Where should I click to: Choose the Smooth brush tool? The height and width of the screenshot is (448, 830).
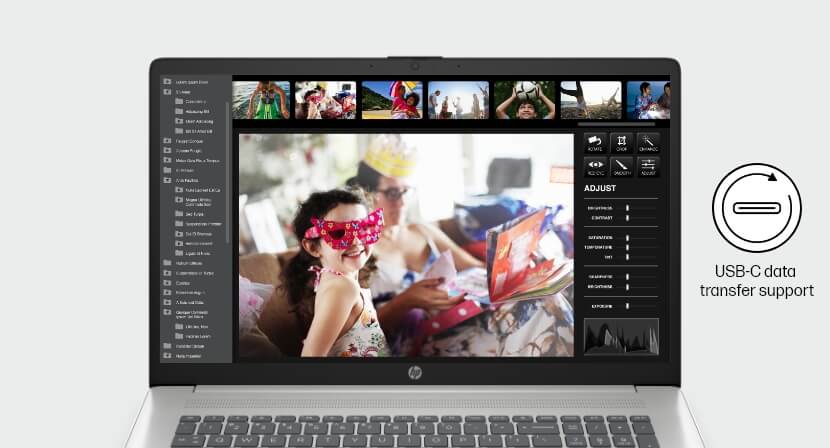(x=621, y=166)
